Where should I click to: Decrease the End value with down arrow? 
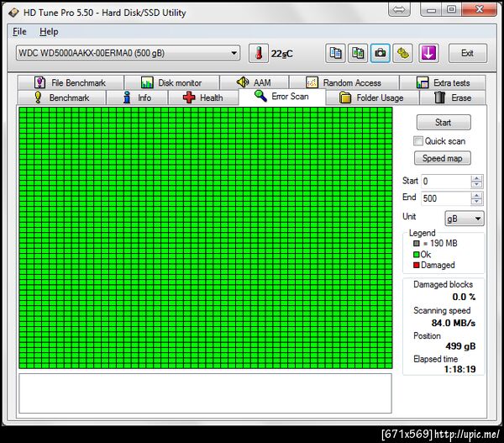click(476, 202)
